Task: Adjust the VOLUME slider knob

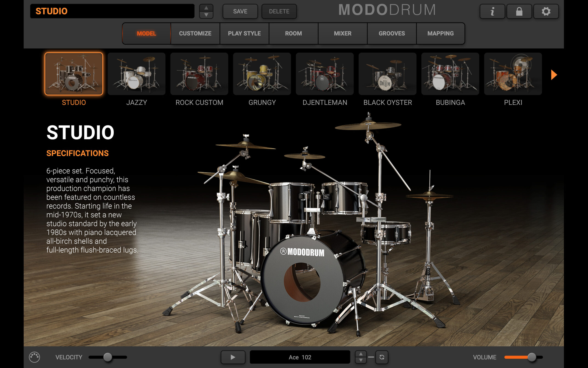Action: (532, 357)
